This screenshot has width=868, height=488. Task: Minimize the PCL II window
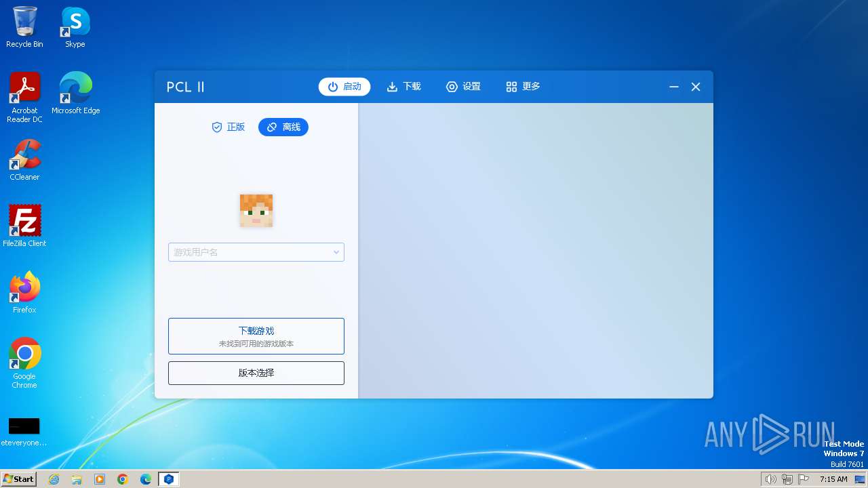tap(674, 87)
